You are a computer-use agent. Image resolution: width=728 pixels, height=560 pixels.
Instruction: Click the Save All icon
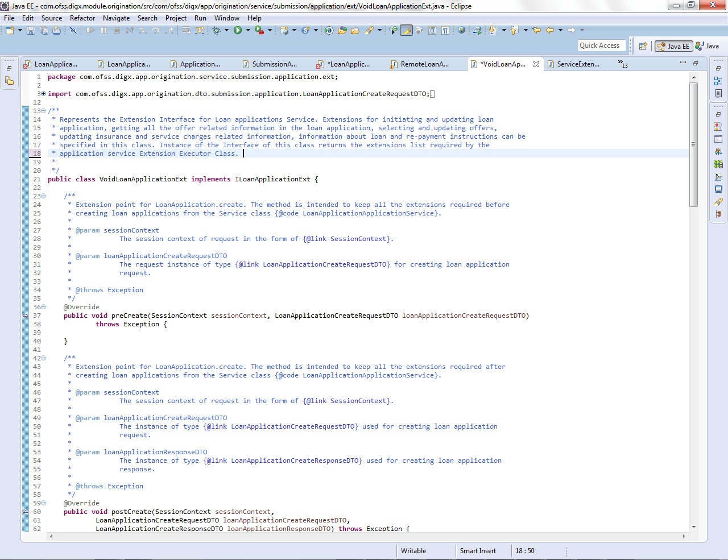44,30
